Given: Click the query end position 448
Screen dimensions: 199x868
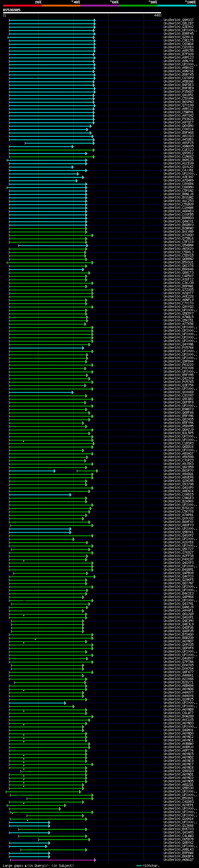Looking at the screenshot, I should pos(157,15).
